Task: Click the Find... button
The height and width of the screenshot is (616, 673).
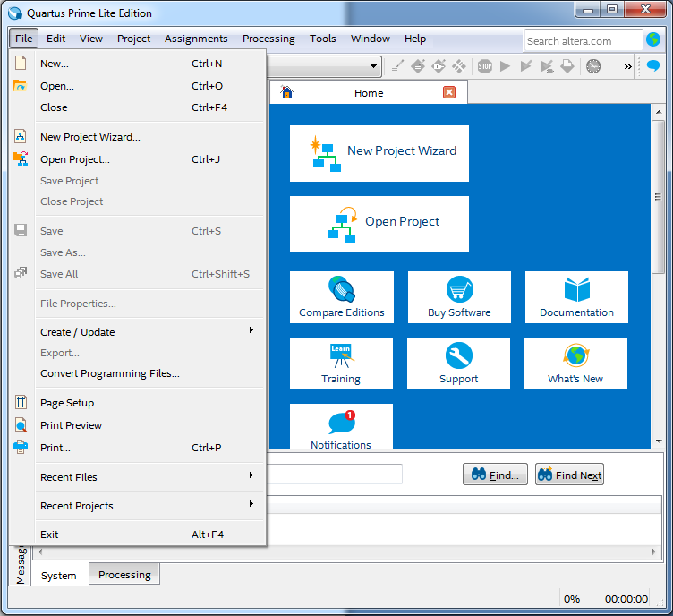Action: pos(495,475)
